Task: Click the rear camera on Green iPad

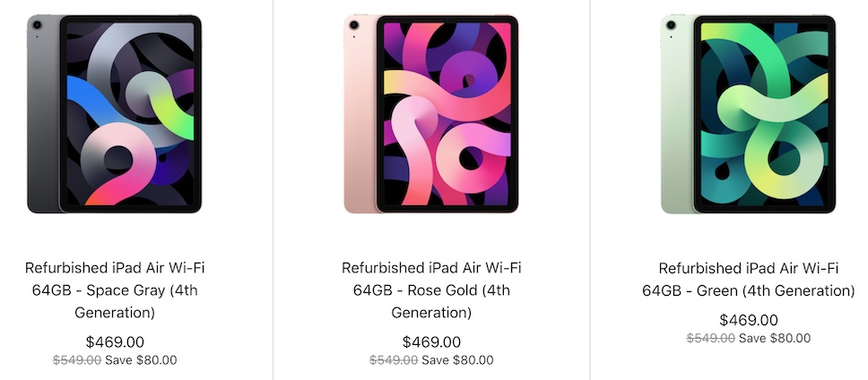Action: click(x=670, y=25)
